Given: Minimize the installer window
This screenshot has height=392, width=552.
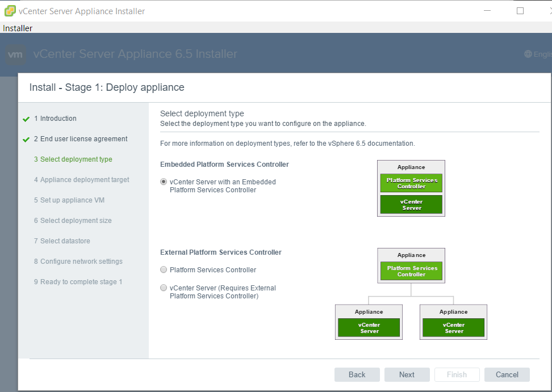Looking at the screenshot, I should [x=487, y=11].
